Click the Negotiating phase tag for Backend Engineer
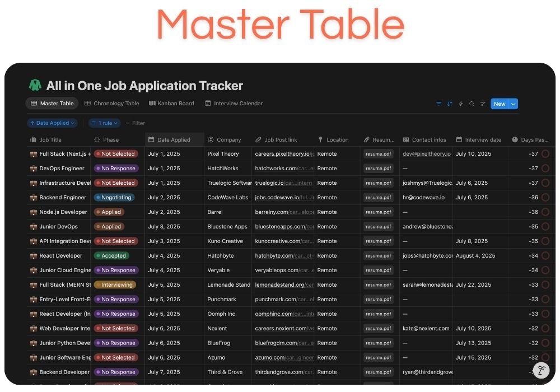The height and width of the screenshot is (392, 560). click(114, 197)
